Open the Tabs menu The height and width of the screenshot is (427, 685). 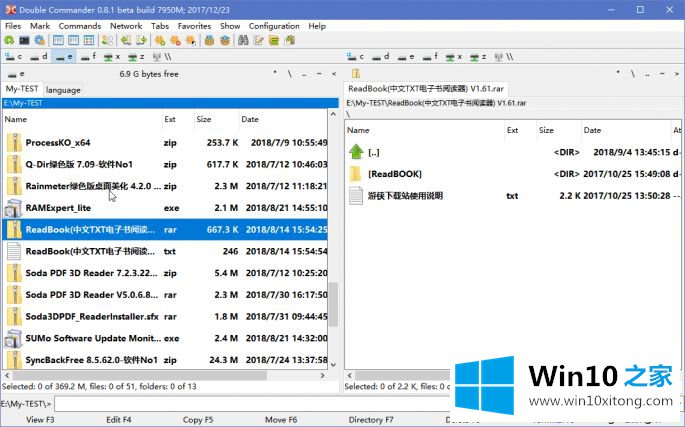[x=160, y=26]
